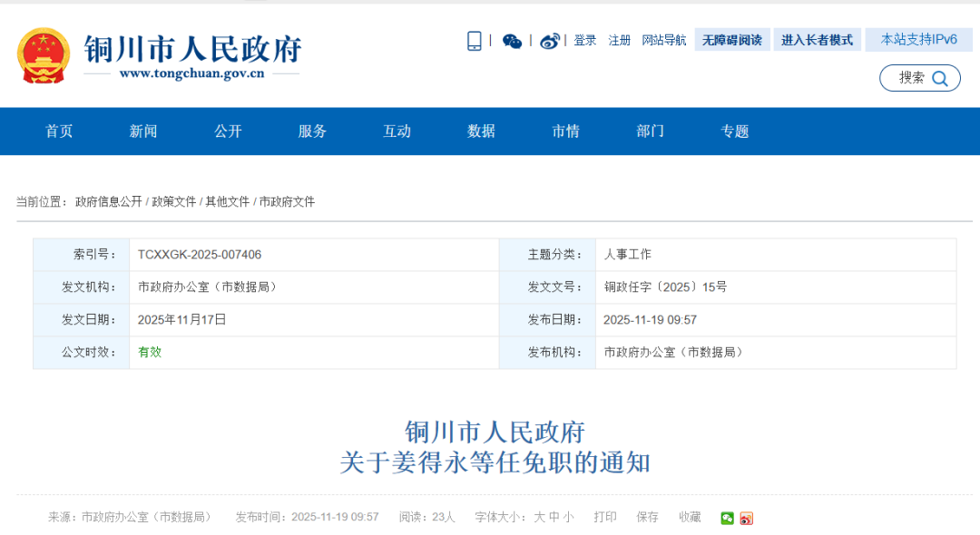Screen dimensions: 980x535
Task: Open the Weibo icon in top header
Action: 550,41
